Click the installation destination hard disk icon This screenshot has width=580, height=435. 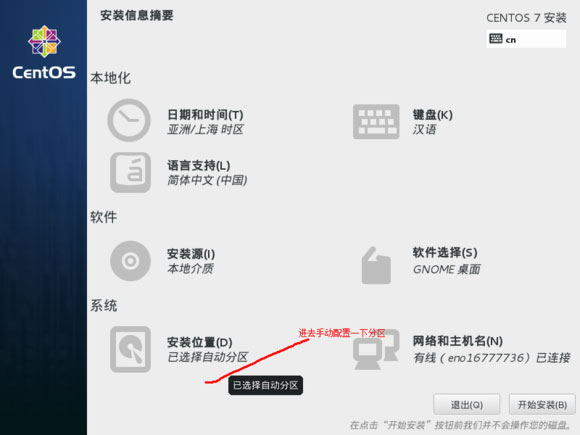click(130, 349)
